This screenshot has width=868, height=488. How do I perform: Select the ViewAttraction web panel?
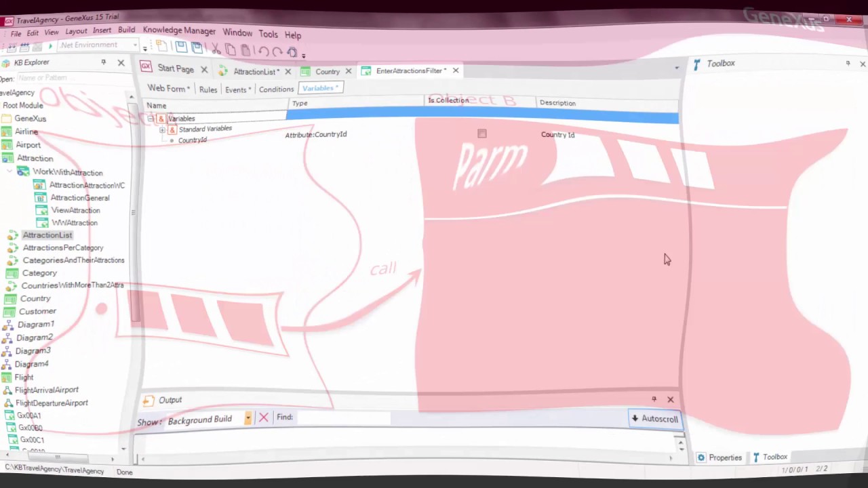click(x=75, y=211)
